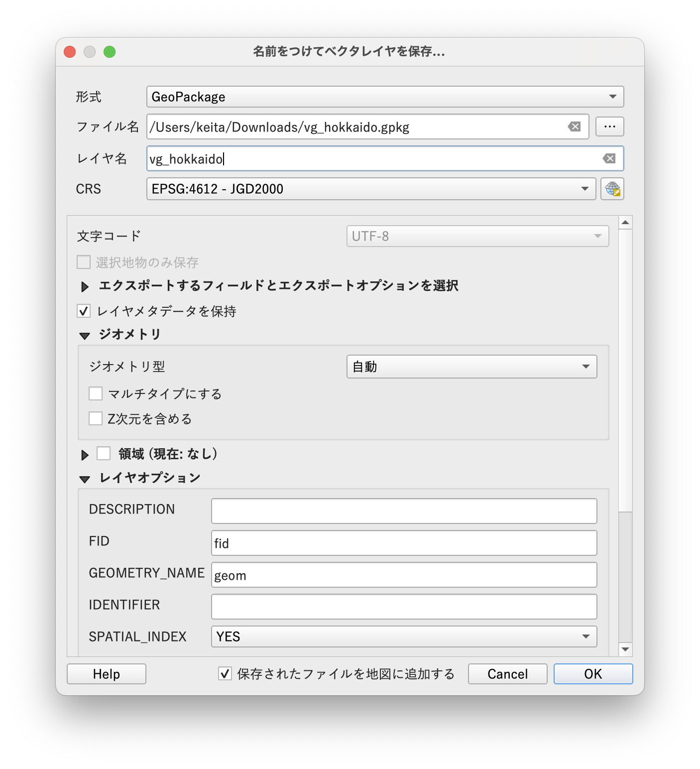This screenshot has height=769, width=700.
Task: Open the CRS selector globe icon
Action: (612, 189)
